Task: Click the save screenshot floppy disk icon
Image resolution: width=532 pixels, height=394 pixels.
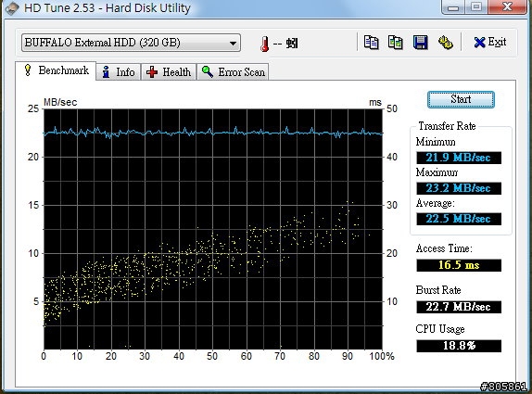Action: pyautogui.click(x=421, y=43)
